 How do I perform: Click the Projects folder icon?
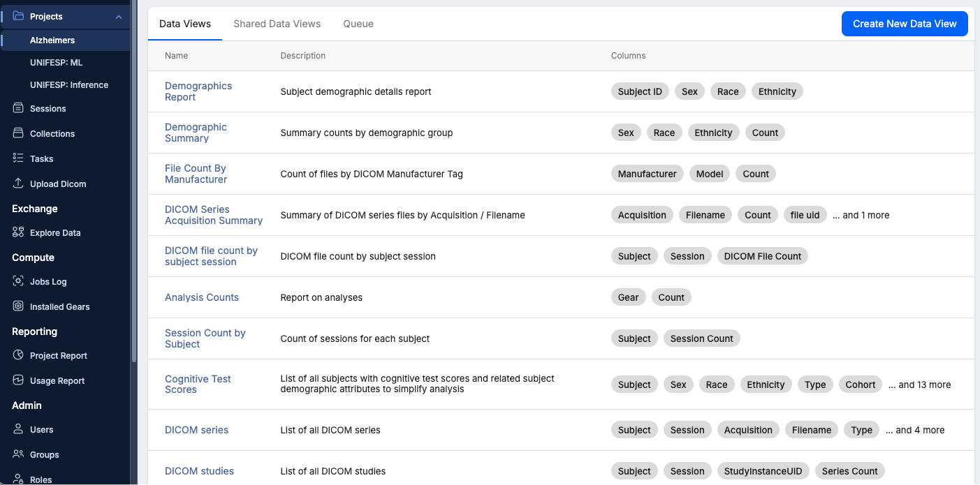(x=18, y=16)
